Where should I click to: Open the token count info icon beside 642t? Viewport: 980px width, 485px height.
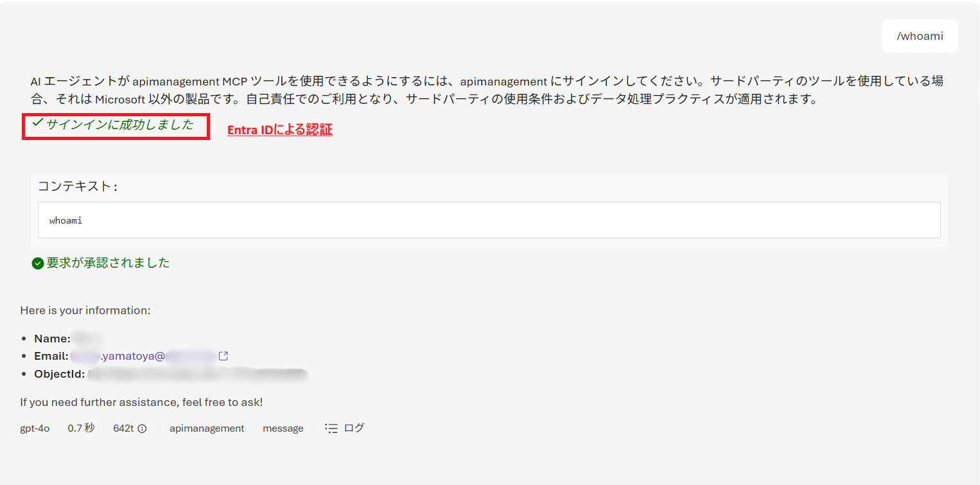[x=141, y=428]
